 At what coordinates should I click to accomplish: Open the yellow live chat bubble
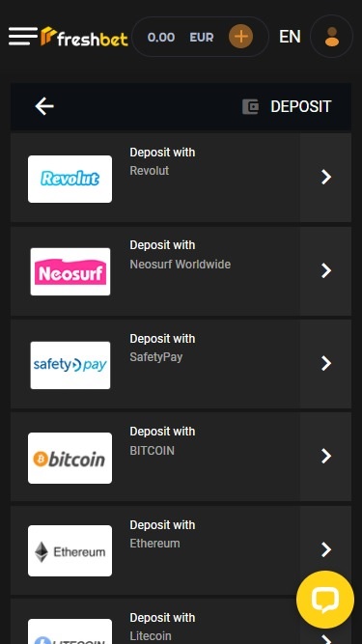point(325,600)
